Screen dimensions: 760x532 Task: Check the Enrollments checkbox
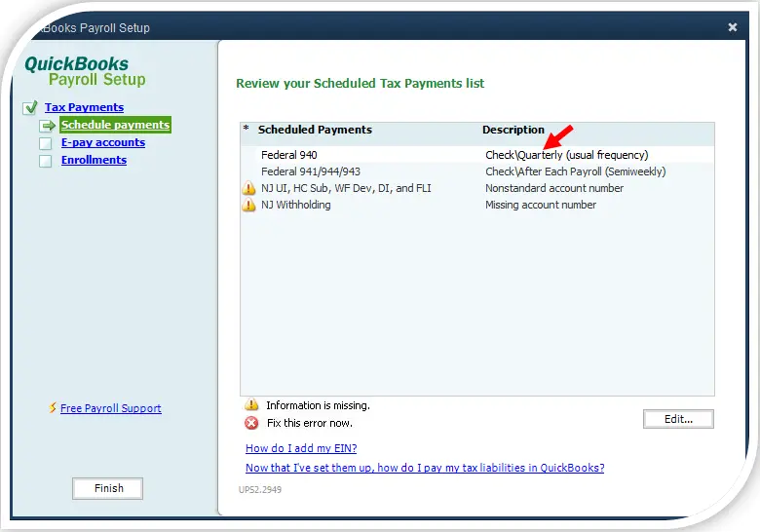tap(46, 161)
